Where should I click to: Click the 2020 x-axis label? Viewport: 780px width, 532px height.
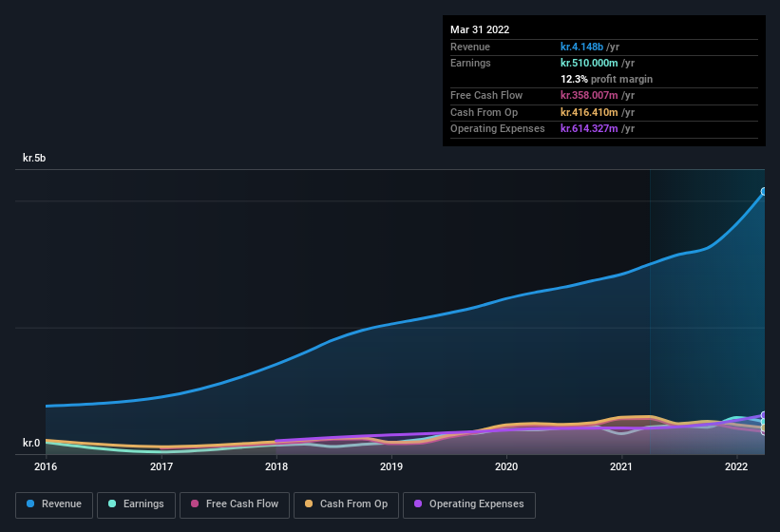tap(506, 466)
